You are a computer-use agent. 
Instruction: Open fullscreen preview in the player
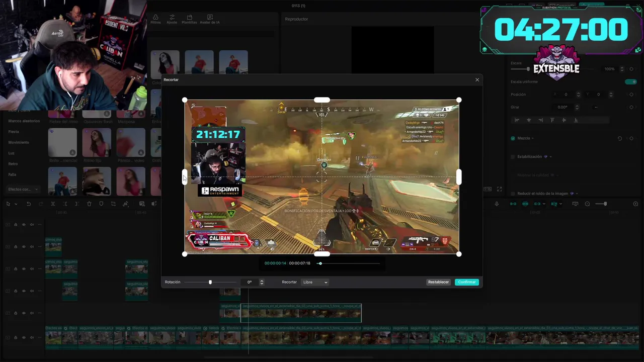click(x=499, y=189)
